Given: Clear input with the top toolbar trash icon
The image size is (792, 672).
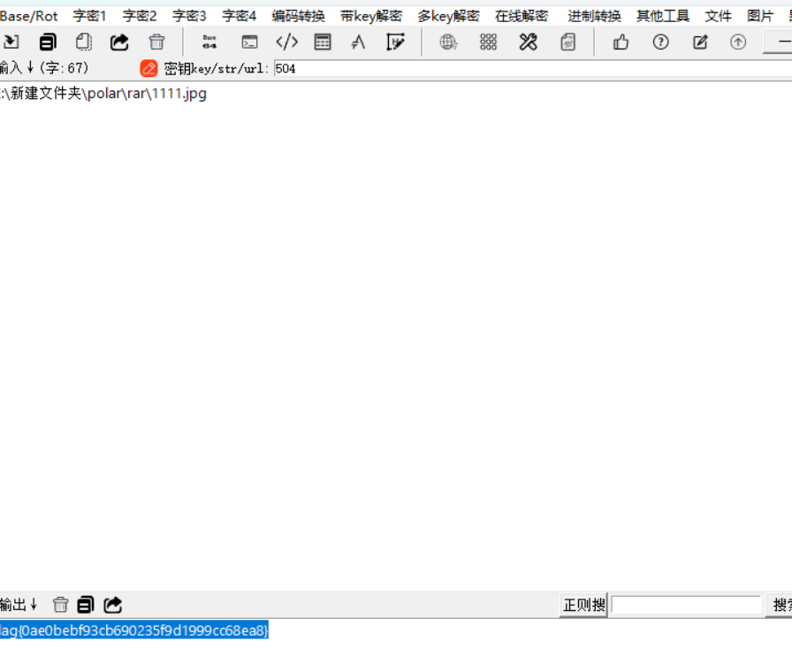Looking at the screenshot, I should [x=156, y=42].
